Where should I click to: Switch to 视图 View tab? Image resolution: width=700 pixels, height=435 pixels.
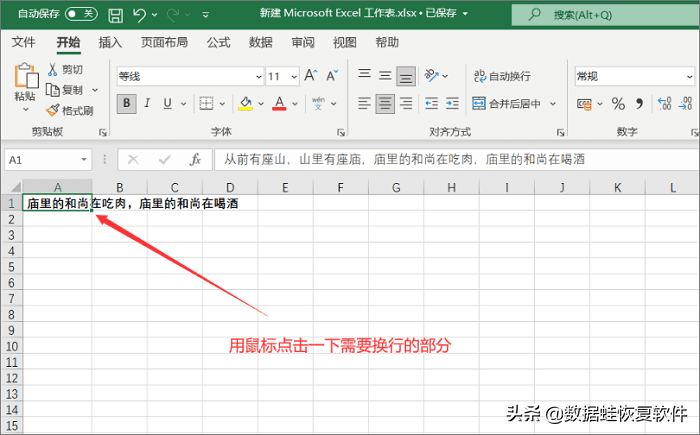point(345,42)
